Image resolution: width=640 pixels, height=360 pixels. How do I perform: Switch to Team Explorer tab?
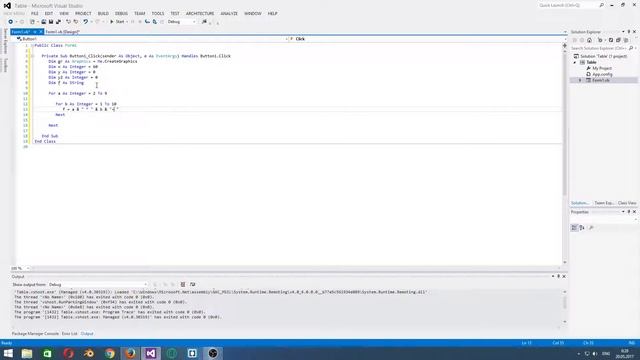click(x=604, y=203)
